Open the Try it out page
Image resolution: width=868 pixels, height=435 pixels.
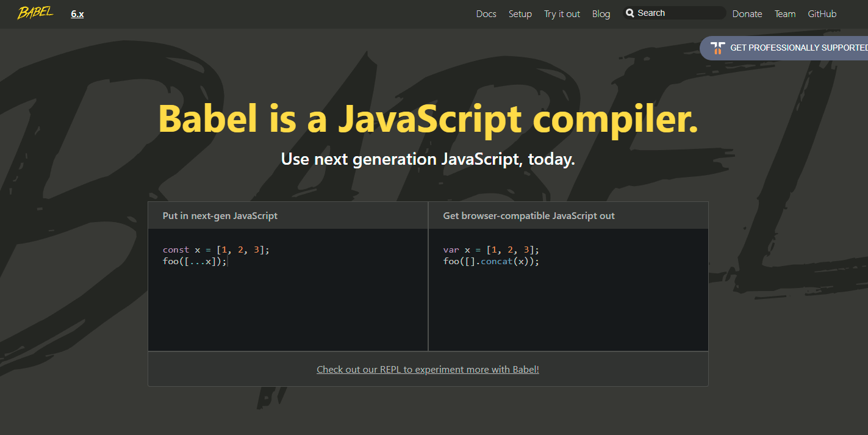(x=562, y=13)
